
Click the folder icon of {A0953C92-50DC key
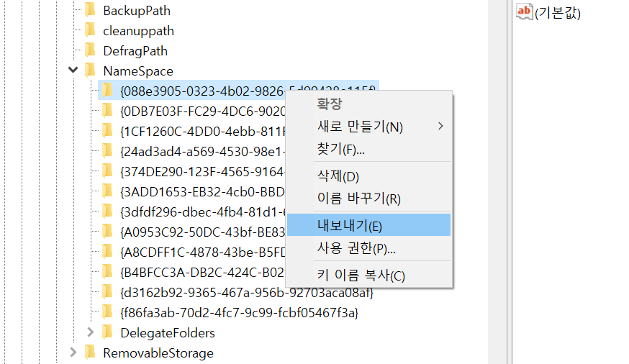[107, 232]
